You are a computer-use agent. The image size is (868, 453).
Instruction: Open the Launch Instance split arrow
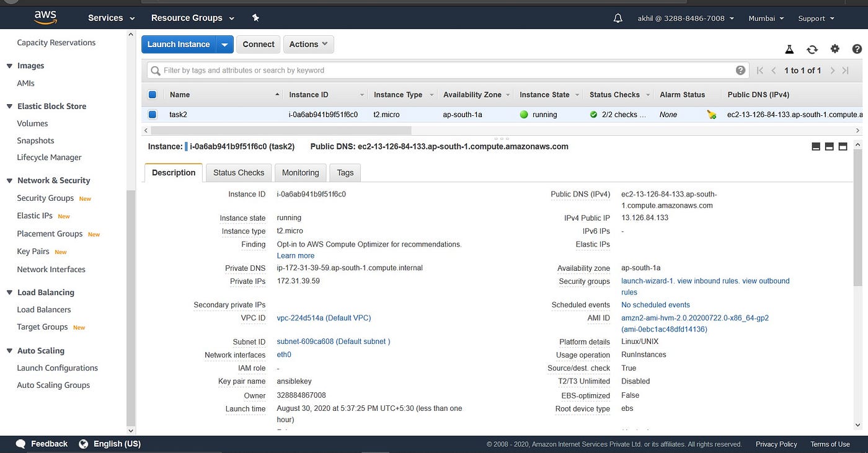pos(225,45)
